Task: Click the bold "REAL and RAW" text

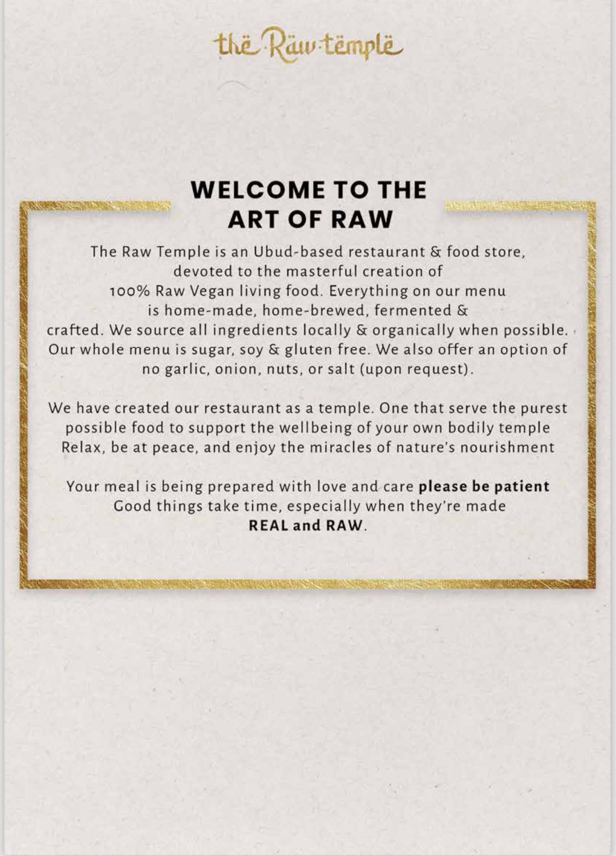Action: [x=305, y=525]
